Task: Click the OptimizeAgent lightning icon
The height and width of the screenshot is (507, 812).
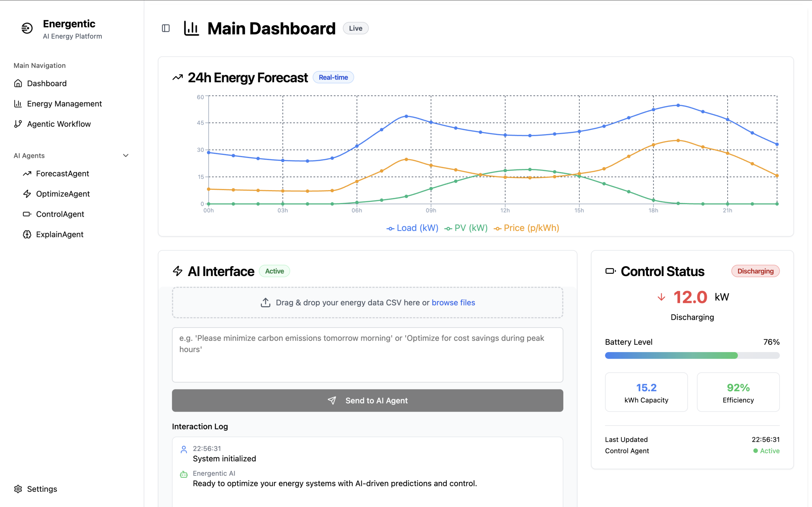Action: click(27, 194)
